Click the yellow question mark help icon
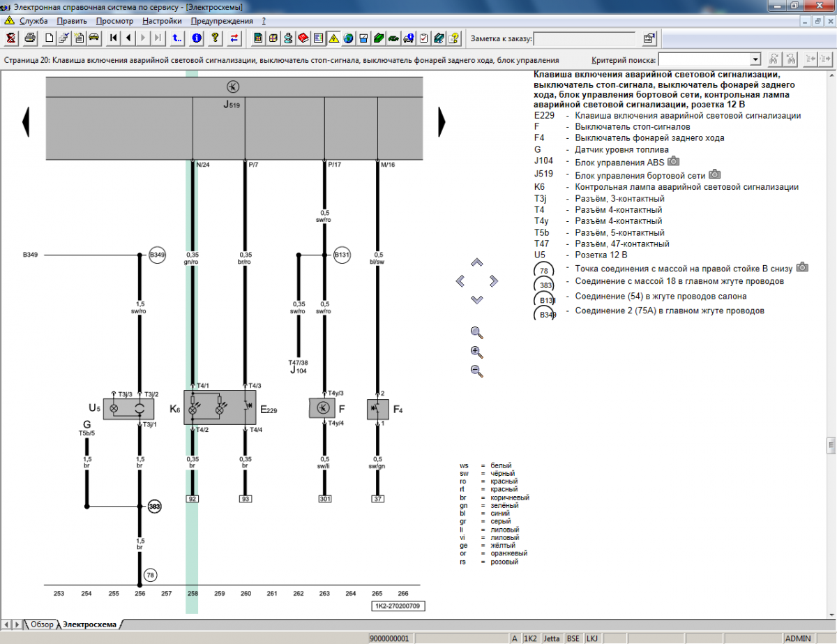The image size is (837, 644). [x=216, y=38]
